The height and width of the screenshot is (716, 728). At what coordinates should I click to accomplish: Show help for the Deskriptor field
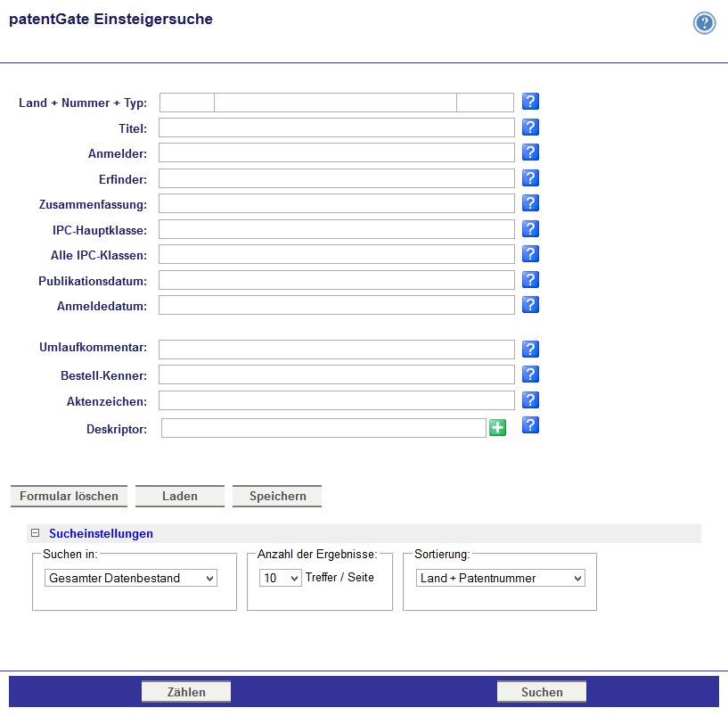pyautogui.click(x=530, y=425)
